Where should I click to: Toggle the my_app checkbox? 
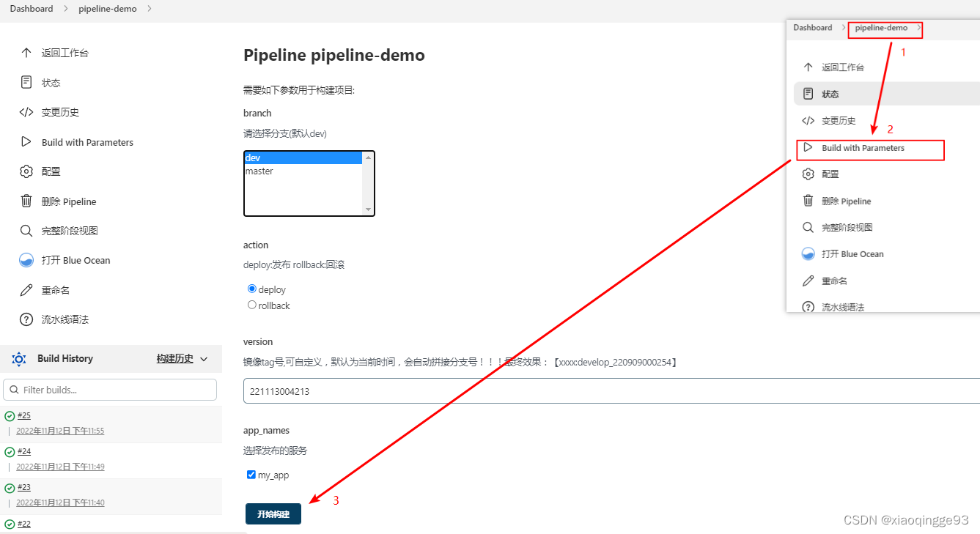coord(251,475)
